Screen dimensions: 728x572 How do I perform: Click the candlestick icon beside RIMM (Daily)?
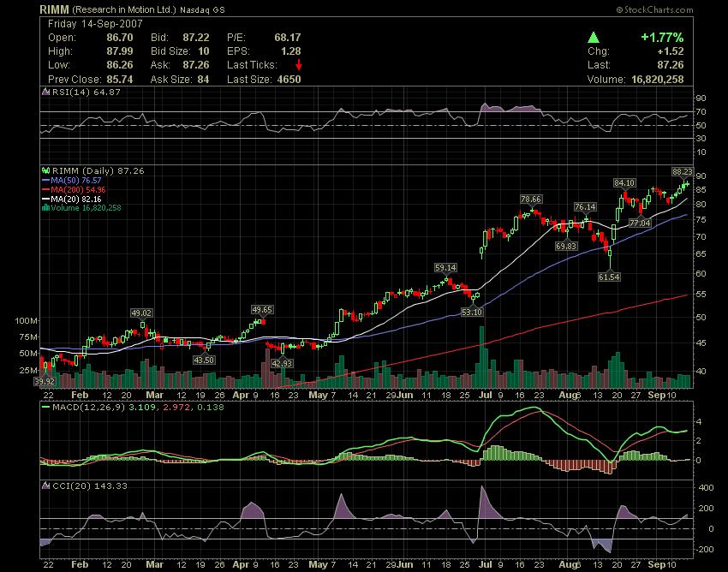click(45, 171)
